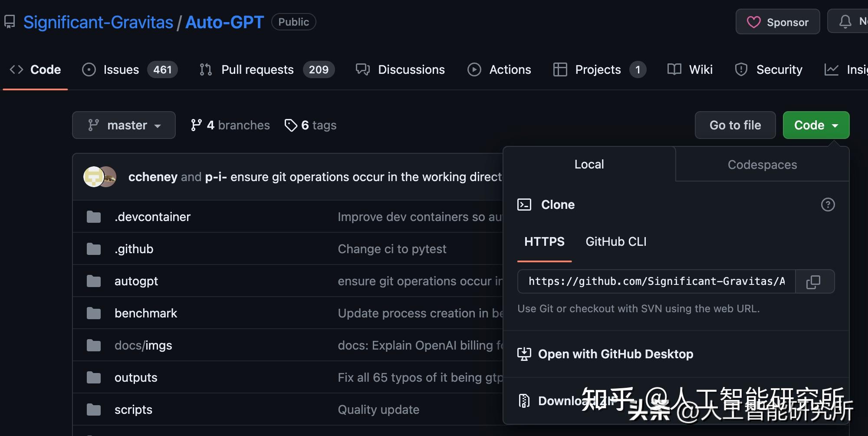The height and width of the screenshot is (436, 868).
Task: Click the 'ensure git operations occur' autogpt commit
Action: click(x=420, y=281)
